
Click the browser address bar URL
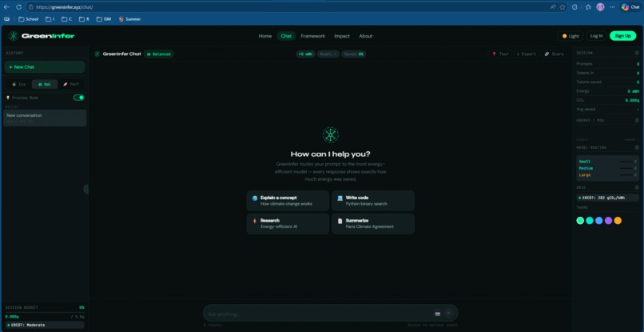pos(65,7)
